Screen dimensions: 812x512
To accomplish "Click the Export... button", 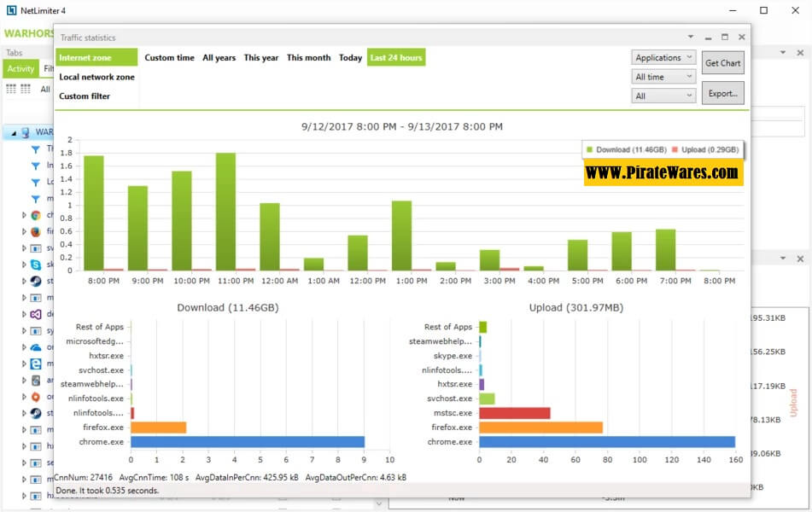I will pyautogui.click(x=722, y=93).
